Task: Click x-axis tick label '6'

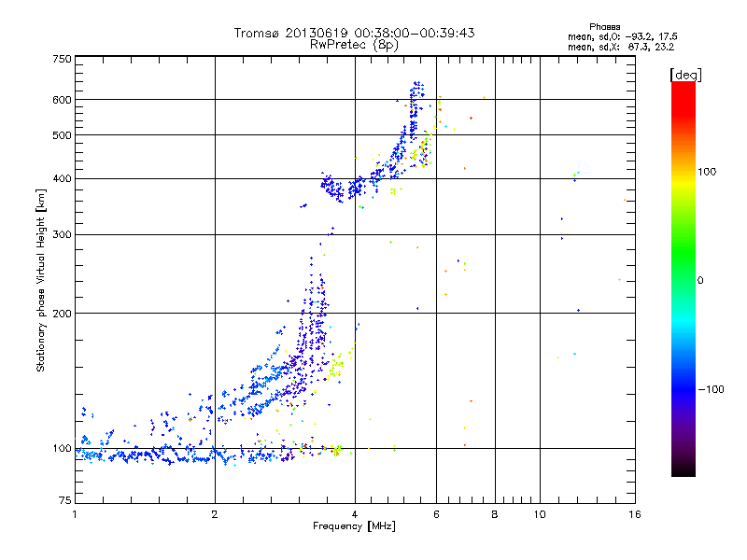Action: pos(436,514)
